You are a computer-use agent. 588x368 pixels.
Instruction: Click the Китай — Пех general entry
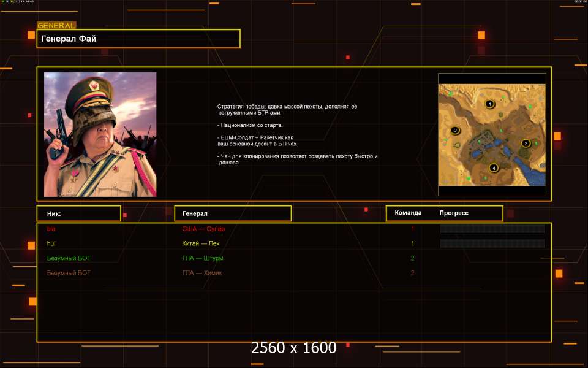201,243
